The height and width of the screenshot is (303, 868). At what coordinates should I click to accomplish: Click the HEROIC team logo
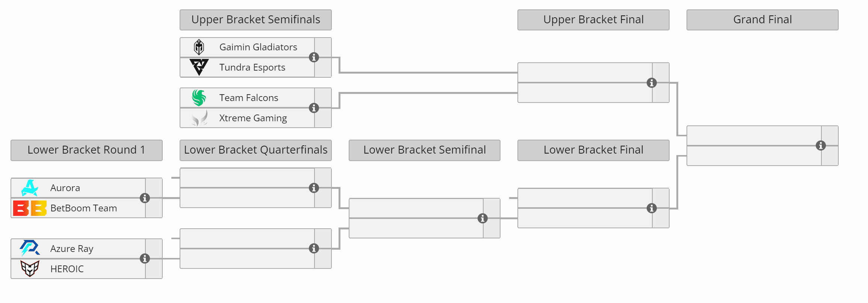(x=30, y=268)
